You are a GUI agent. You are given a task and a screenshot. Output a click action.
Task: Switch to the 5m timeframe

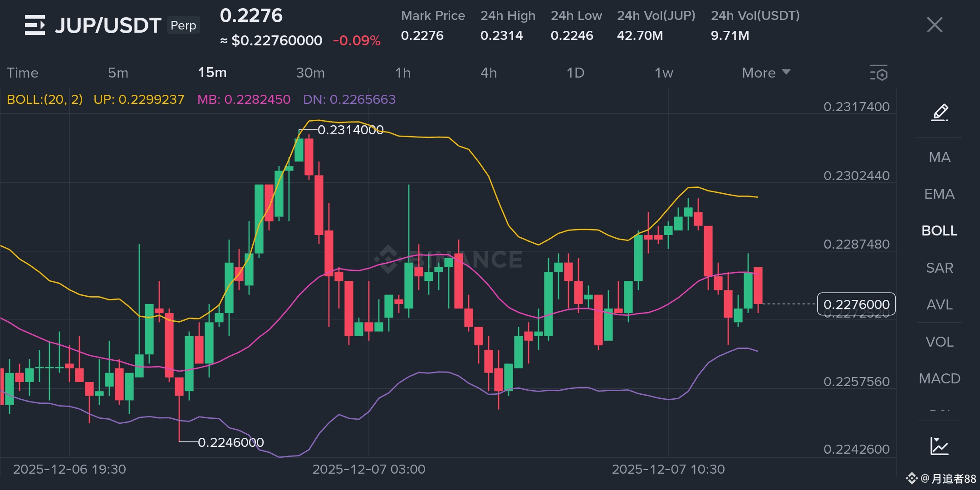coord(118,73)
